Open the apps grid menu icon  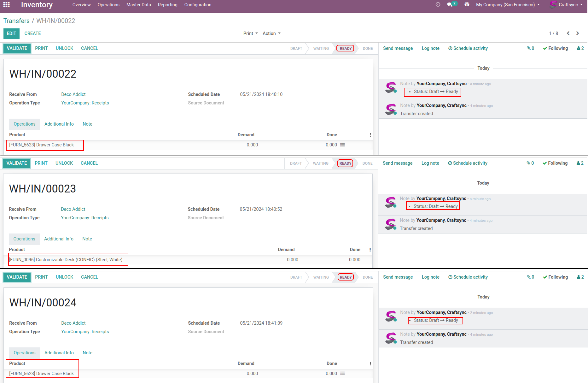coord(6,5)
